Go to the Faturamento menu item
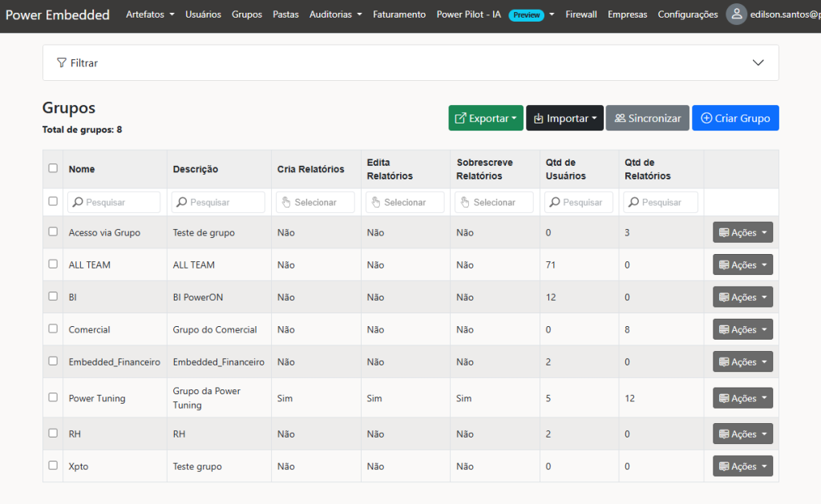This screenshot has width=821, height=504. [399, 14]
